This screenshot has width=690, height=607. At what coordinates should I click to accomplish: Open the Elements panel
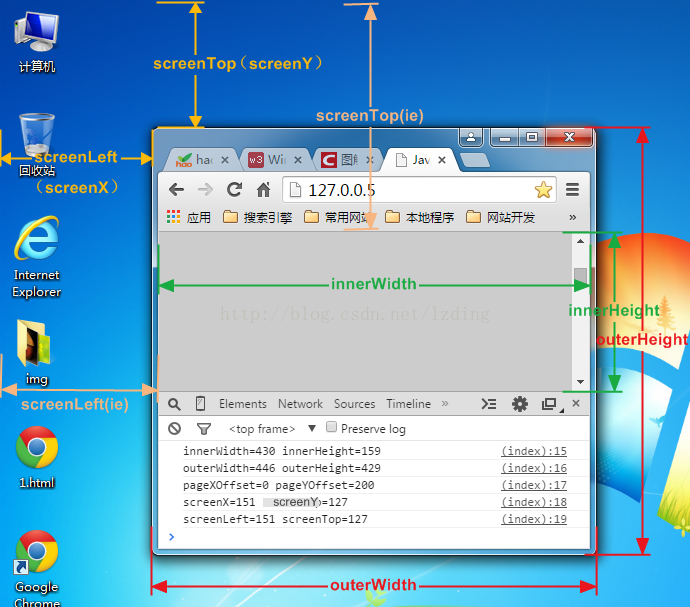[x=243, y=404]
